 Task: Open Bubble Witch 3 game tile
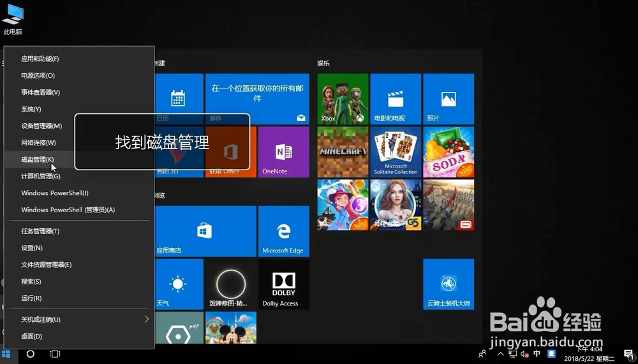pos(343,205)
